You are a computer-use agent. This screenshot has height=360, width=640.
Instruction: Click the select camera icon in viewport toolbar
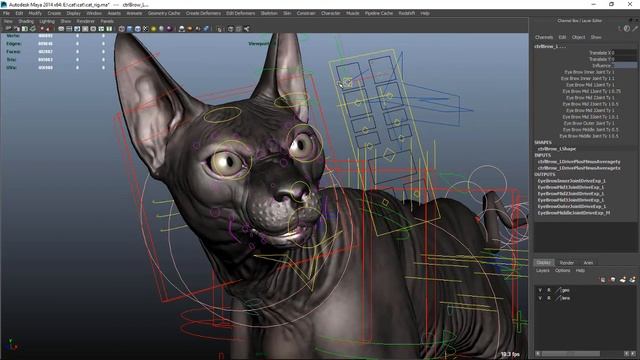[8, 29]
